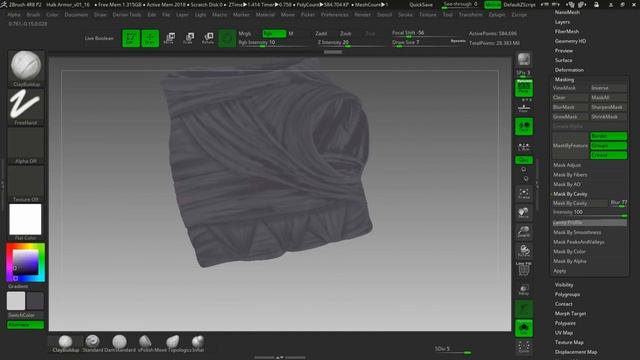Select the dark gray secondary color swatch
640x360 pixels.
tap(35, 301)
